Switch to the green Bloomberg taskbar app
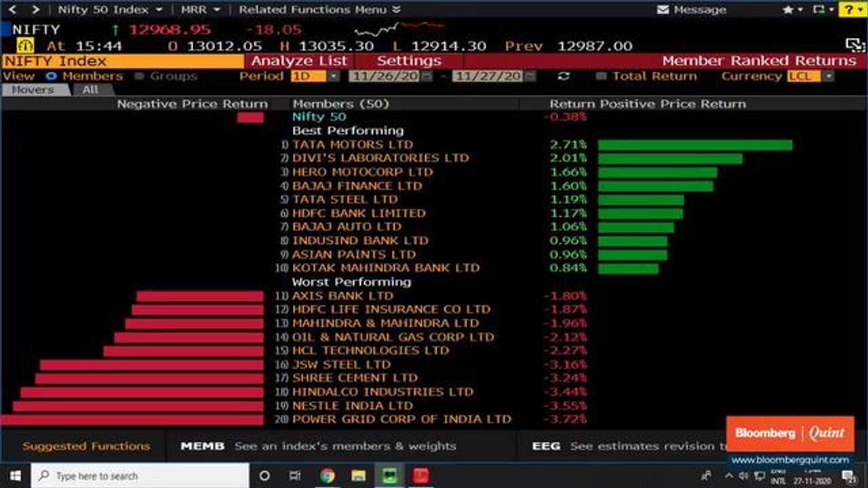Image resolution: width=868 pixels, height=488 pixels. coord(389,476)
